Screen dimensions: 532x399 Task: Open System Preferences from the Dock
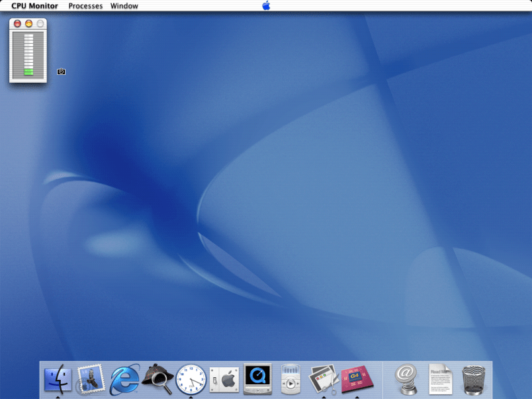click(x=224, y=380)
